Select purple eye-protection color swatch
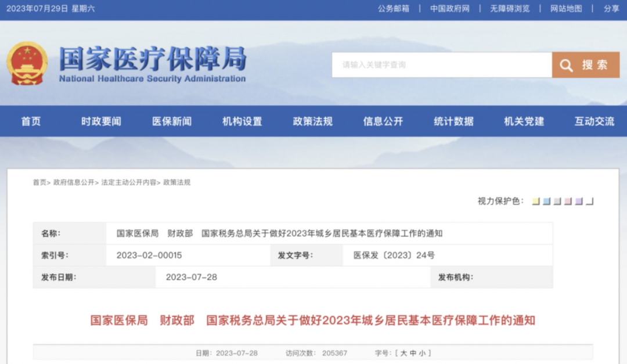627x364 pixels. pyautogui.click(x=579, y=201)
